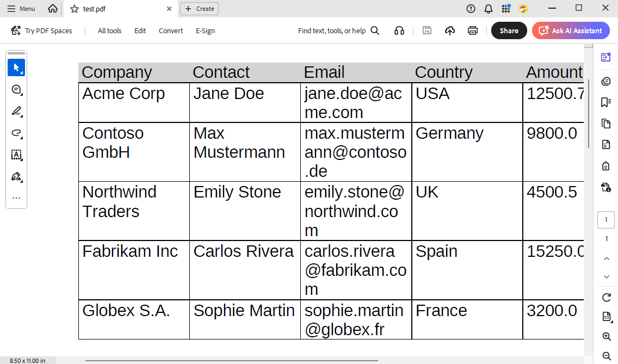This screenshot has width=618, height=364.
Task: Choose the Highlight pen tool
Action: coord(16,112)
